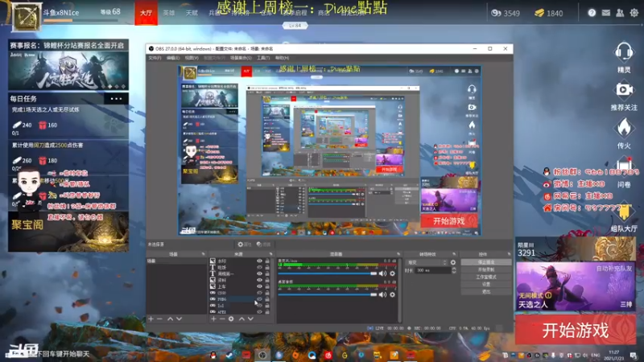The width and height of the screenshot is (644, 362).
Task: Open the OBS 文件(F) menu
Action: pyautogui.click(x=155, y=58)
